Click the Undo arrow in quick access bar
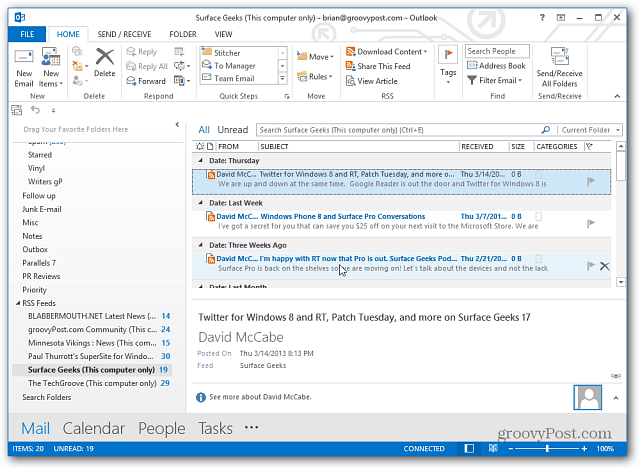Viewport: 640px width, 469px height. [x=36, y=110]
